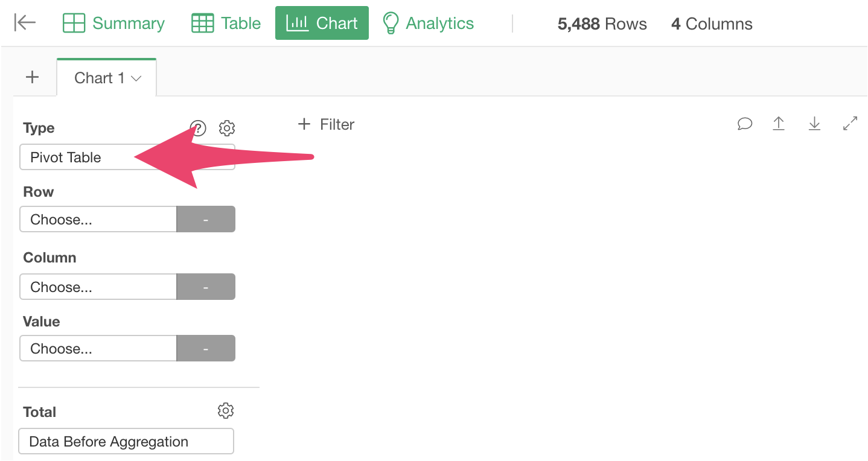This screenshot has width=868, height=461.
Task: Add a new chart tab with plus
Action: click(x=32, y=77)
